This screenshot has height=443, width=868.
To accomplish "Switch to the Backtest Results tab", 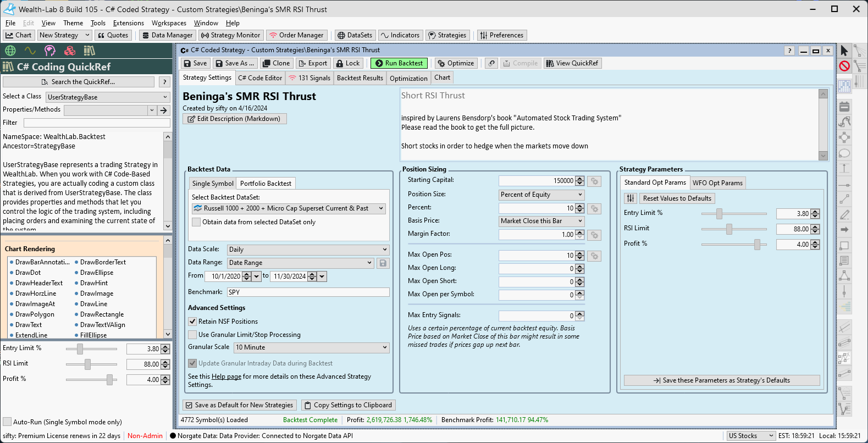I will 360,78.
